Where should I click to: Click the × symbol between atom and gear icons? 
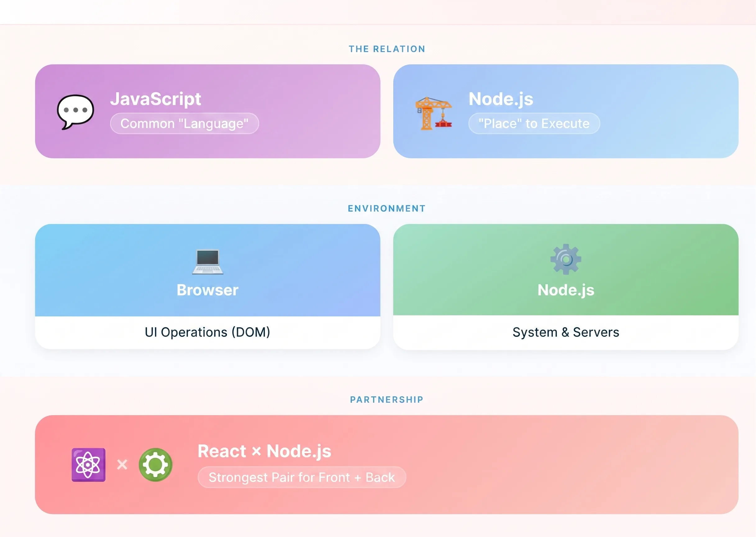pos(122,465)
